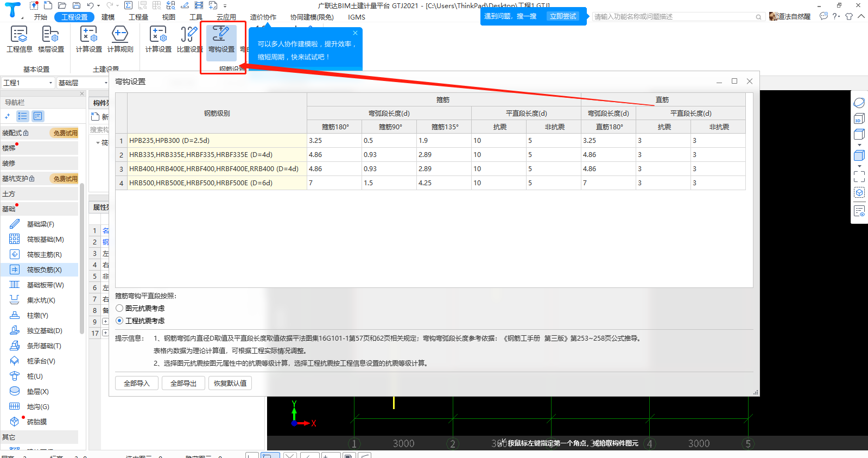Select 工程抗震考虑 radio option
The width and height of the screenshot is (868, 458).
(119, 321)
